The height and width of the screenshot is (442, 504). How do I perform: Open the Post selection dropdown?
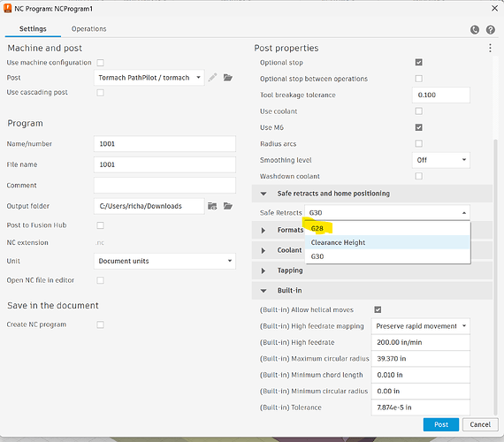149,78
